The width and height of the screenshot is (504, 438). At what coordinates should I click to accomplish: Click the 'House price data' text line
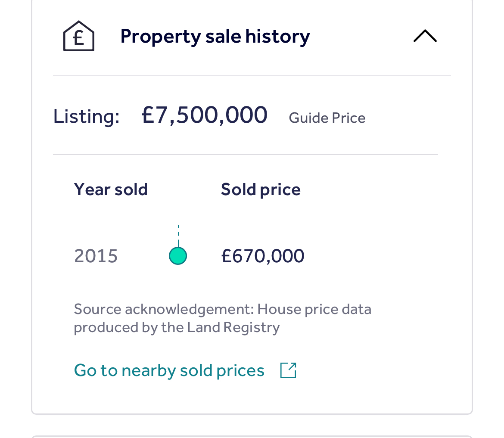(x=314, y=309)
